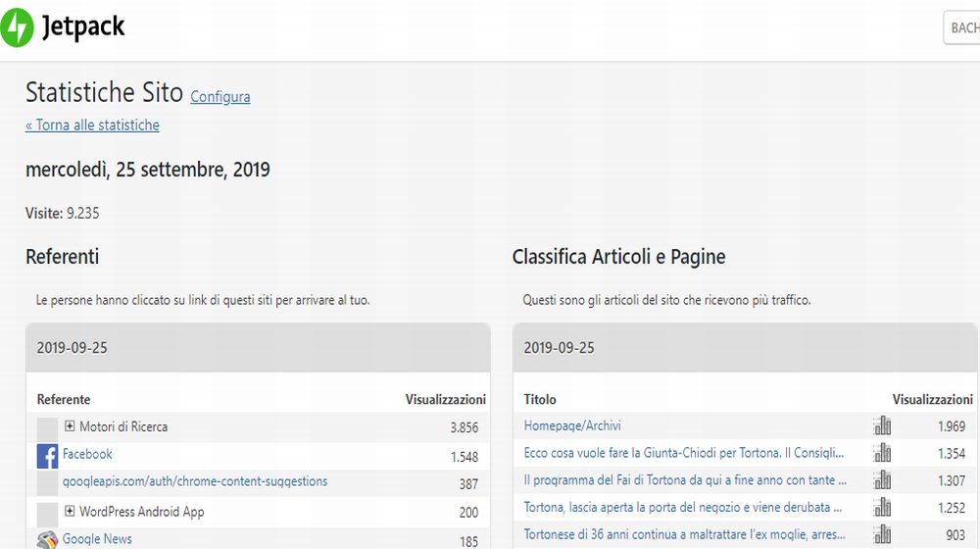The width and height of the screenshot is (980, 549).
Task: Open the programma del Fai di Tortona article
Action: pyautogui.click(x=683, y=480)
